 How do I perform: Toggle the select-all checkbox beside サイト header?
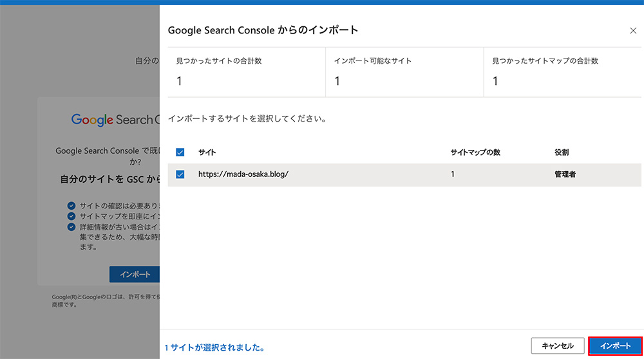pos(180,152)
